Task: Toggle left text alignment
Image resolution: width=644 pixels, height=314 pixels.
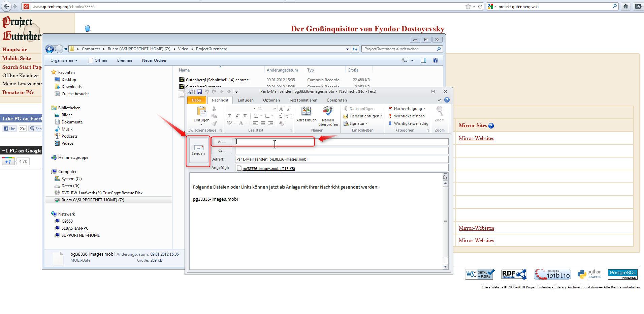Action: (255, 123)
